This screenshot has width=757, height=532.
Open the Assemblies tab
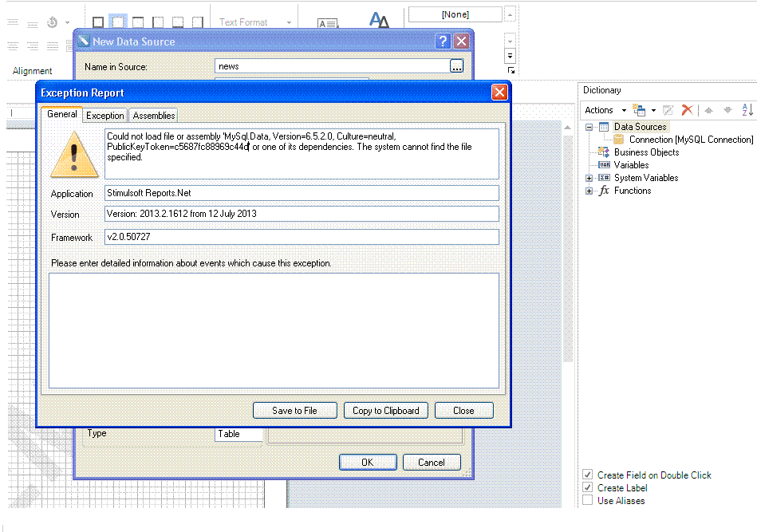[153, 116]
